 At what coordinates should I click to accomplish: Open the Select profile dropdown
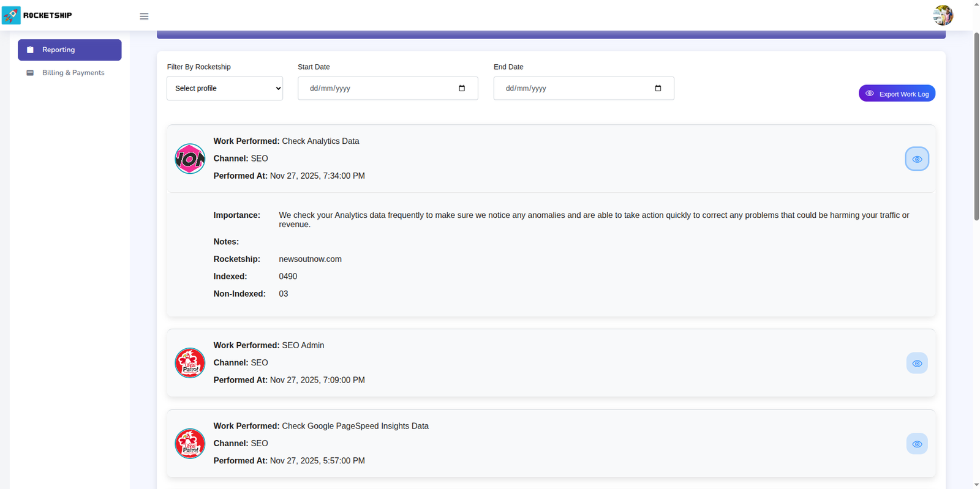tap(225, 88)
